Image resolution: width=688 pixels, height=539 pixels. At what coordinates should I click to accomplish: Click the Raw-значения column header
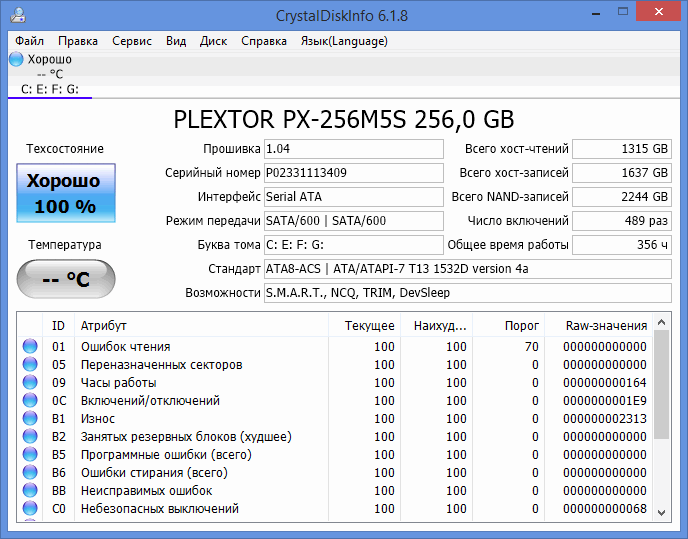pyautogui.click(x=598, y=325)
